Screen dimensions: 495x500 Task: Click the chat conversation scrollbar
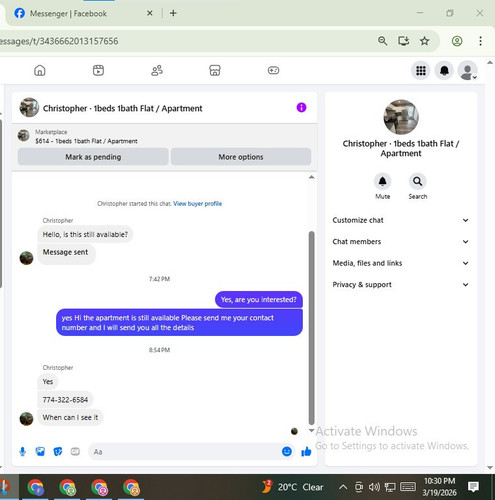click(x=312, y=328)
